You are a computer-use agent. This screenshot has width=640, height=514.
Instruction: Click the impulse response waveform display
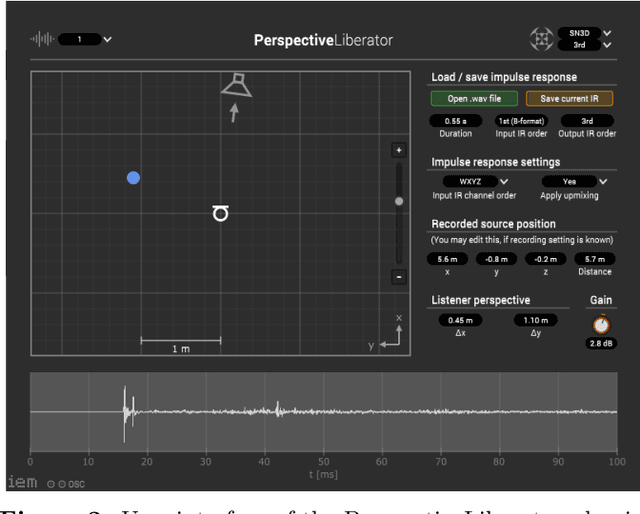(323, 412)
